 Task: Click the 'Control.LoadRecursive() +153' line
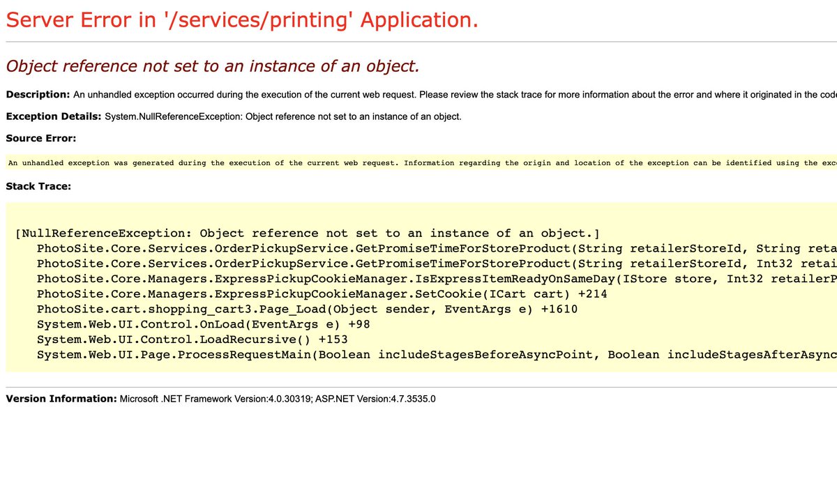(x=192, y=339)
